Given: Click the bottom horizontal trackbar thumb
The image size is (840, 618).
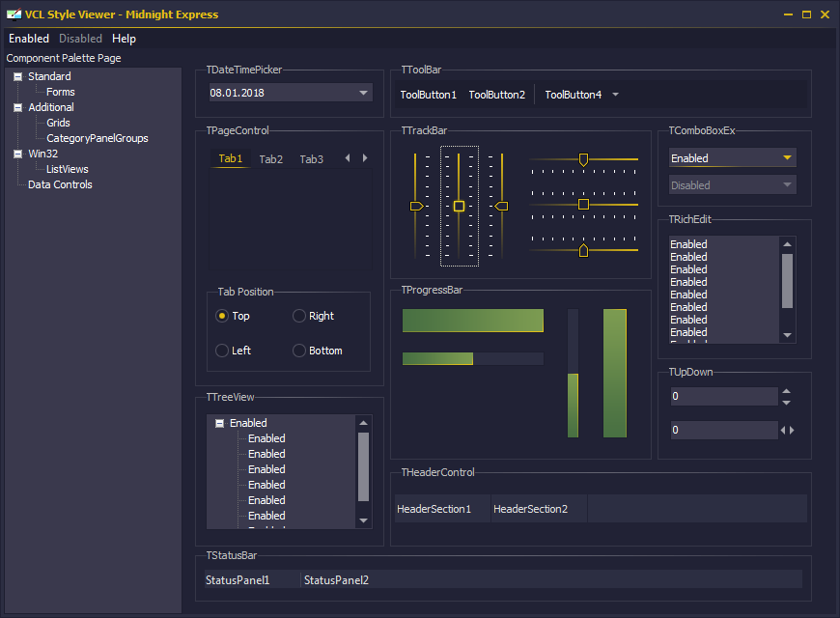Looking at the screenshot, I should click(x=583, y=250).
